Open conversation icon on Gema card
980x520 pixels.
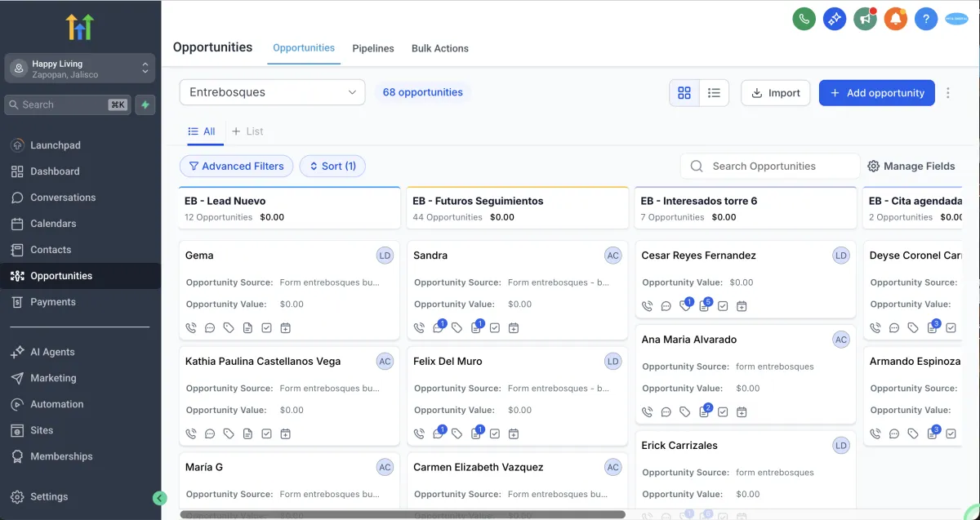tap(210, 328)
